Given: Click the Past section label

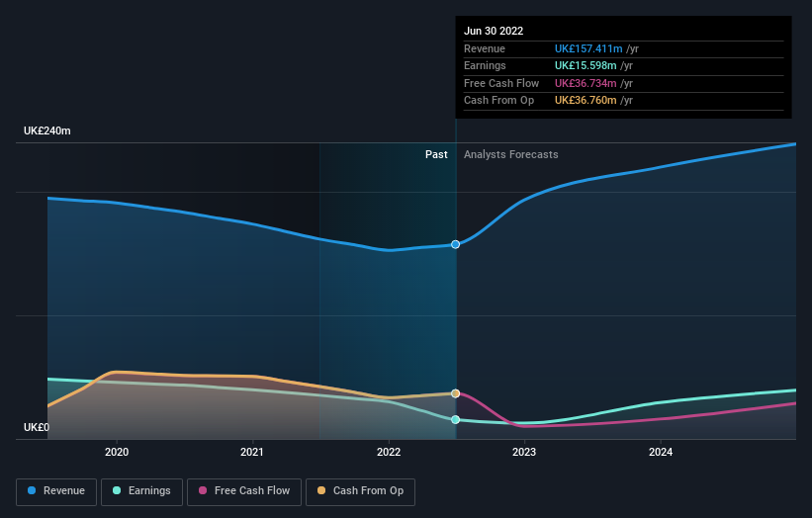Looking at the screenshot, I should tap(436, 155).
